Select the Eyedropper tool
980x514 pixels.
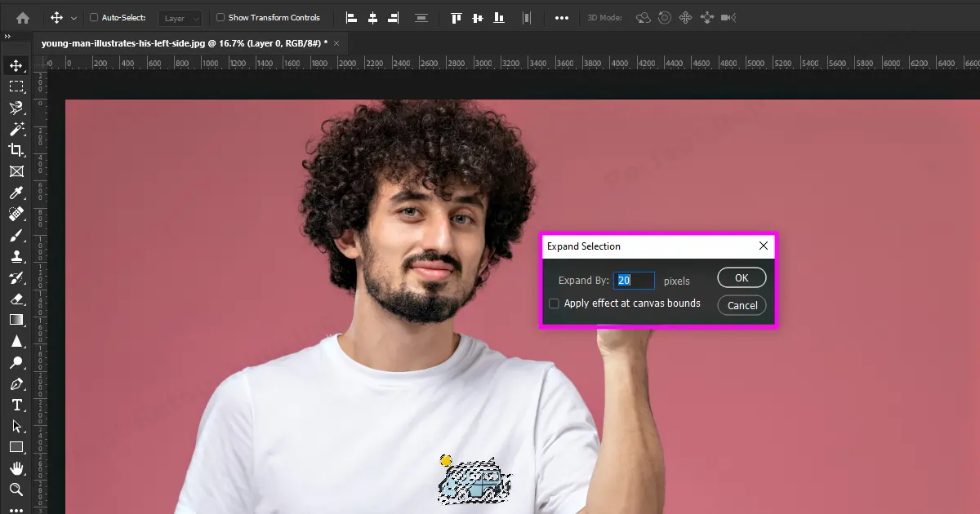click(x=16, y=193)
